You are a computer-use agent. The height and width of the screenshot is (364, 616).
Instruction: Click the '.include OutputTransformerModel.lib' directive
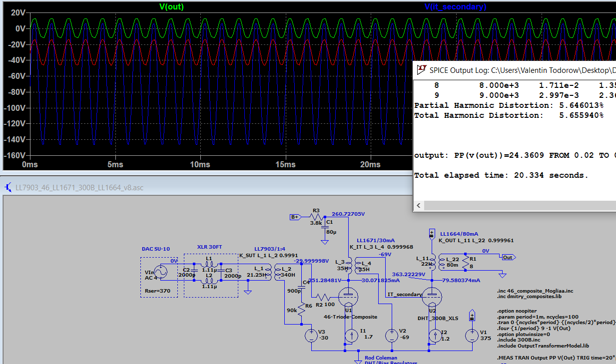pyautogui.click(x=543, y=346)
